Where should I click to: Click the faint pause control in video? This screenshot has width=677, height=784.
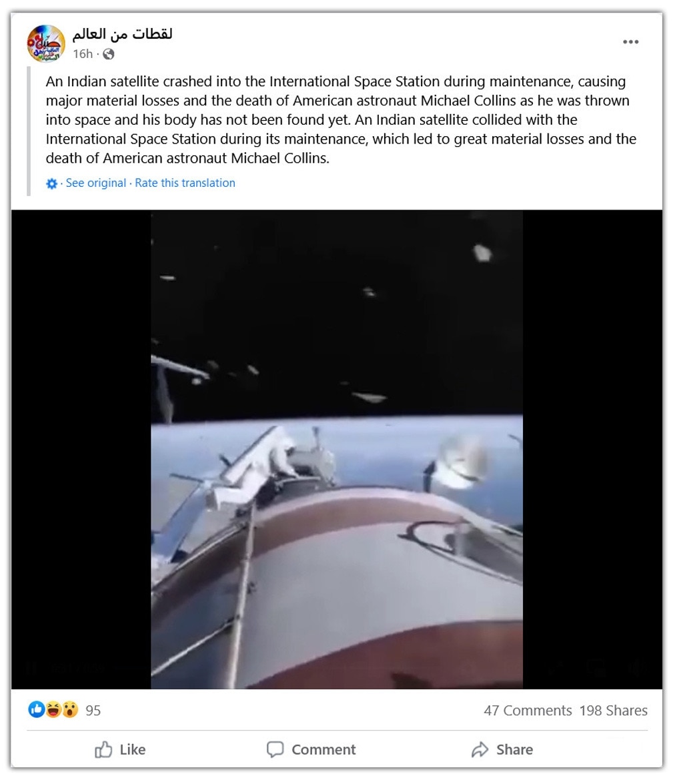click(x=31, y=668)
